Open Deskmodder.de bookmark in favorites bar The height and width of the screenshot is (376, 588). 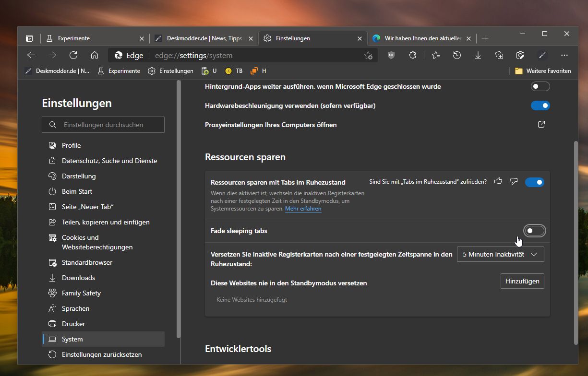[57, 71]
